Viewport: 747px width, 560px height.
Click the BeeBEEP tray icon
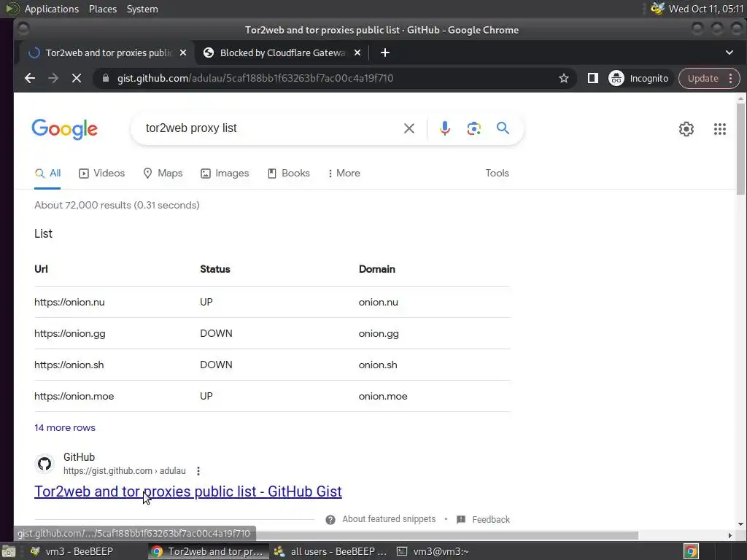(x=657, y=9)
